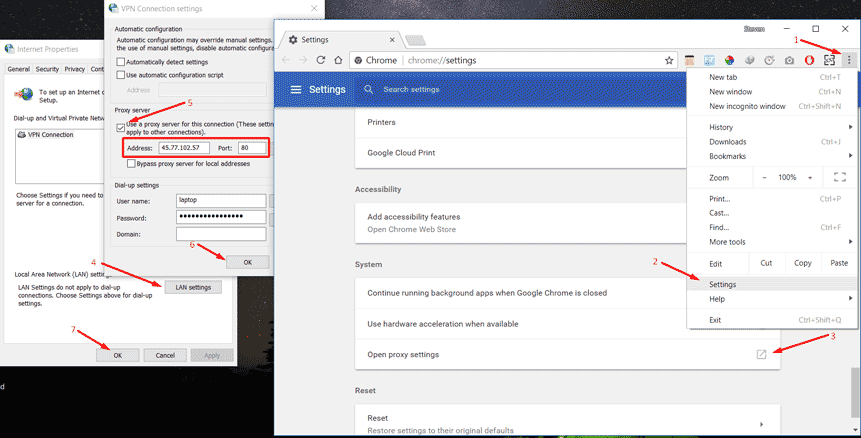Click the LAN settings button
The image size is (861, 438).
[193, 287]
